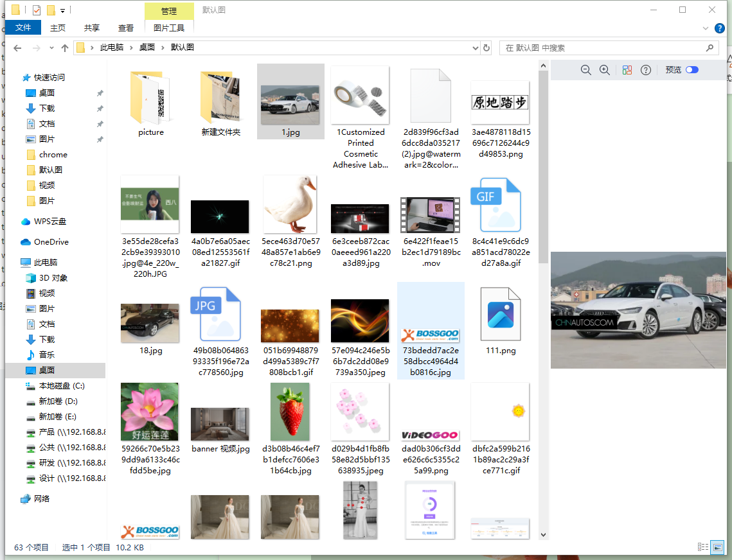Toggle the 预览 preview switch

pyautogui.click(x=692, y=70)
